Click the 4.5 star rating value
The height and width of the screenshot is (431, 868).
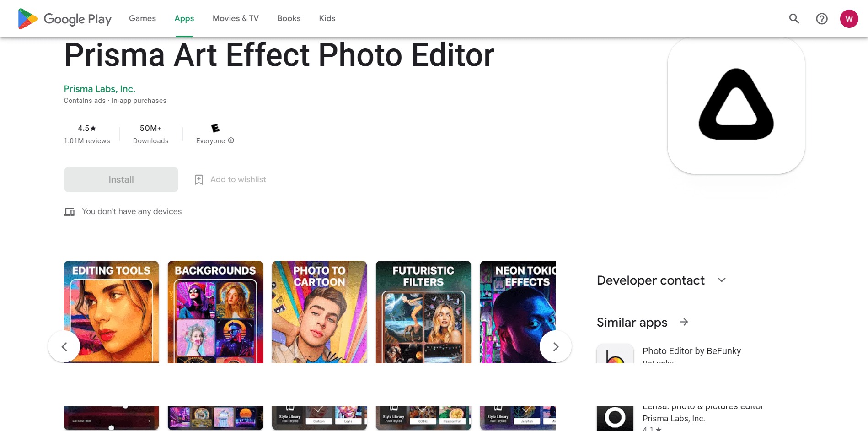pos(87,128)
